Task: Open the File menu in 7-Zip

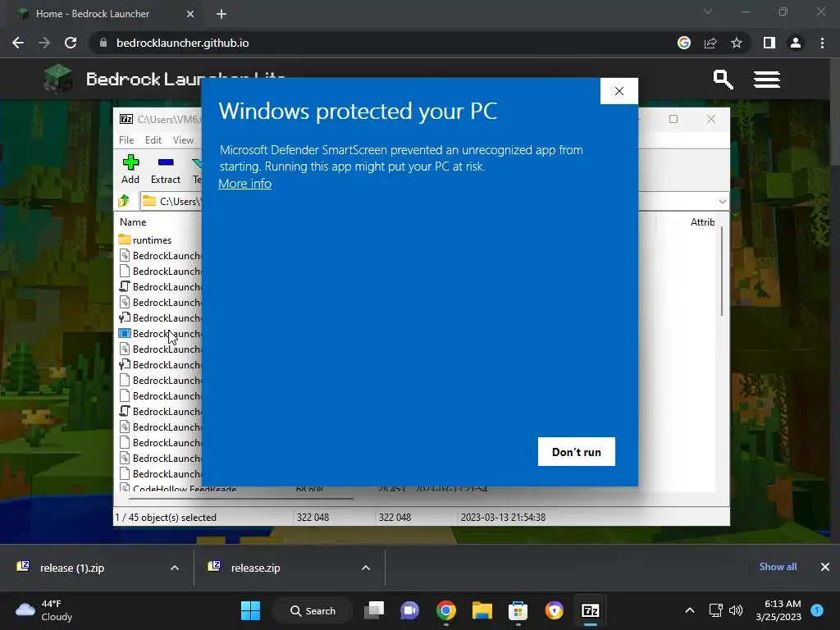Action: pos(126,139)
